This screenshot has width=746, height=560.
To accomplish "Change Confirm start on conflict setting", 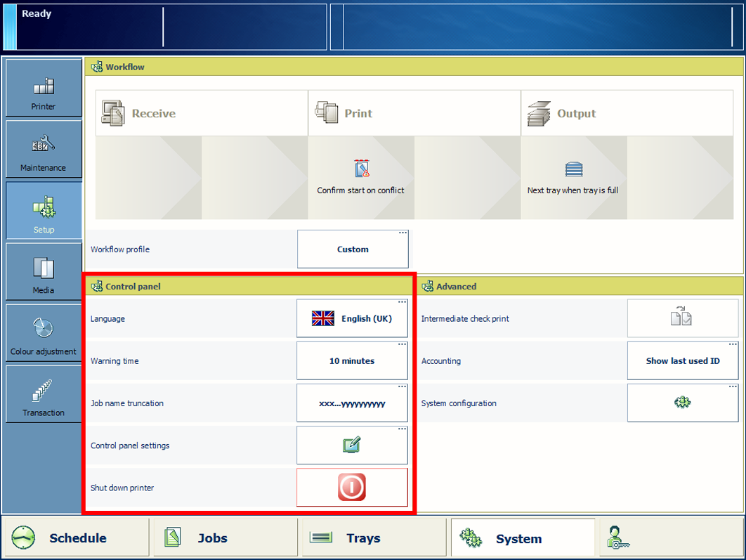I will point(361,176).
